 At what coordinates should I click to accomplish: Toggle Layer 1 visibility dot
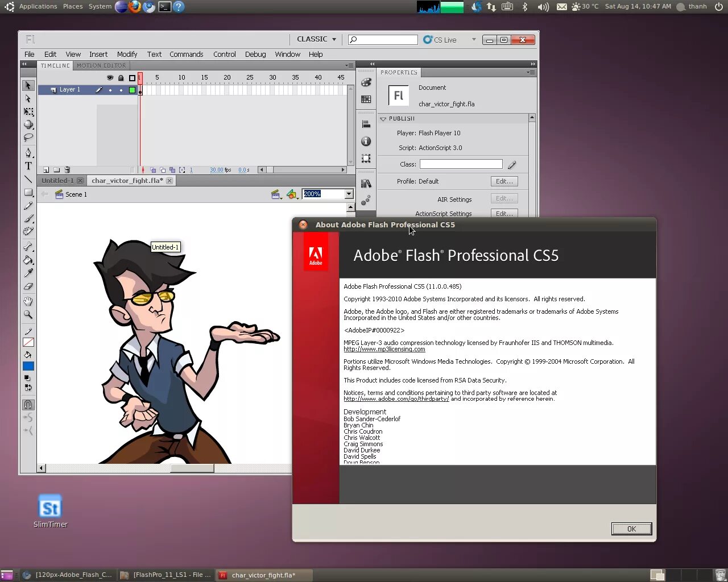[x=110, y=90]
